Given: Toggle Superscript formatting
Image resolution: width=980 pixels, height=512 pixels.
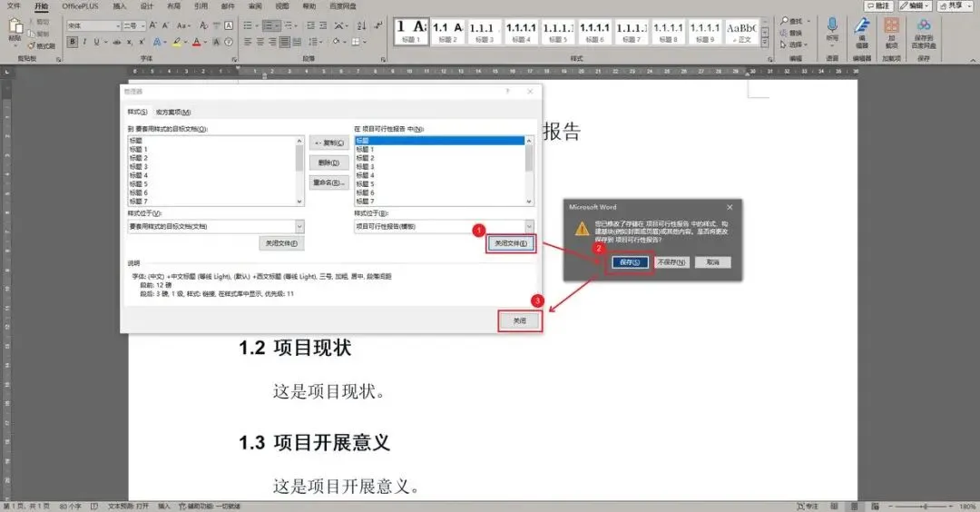Looking at the screenshot, I should point(142,42).
